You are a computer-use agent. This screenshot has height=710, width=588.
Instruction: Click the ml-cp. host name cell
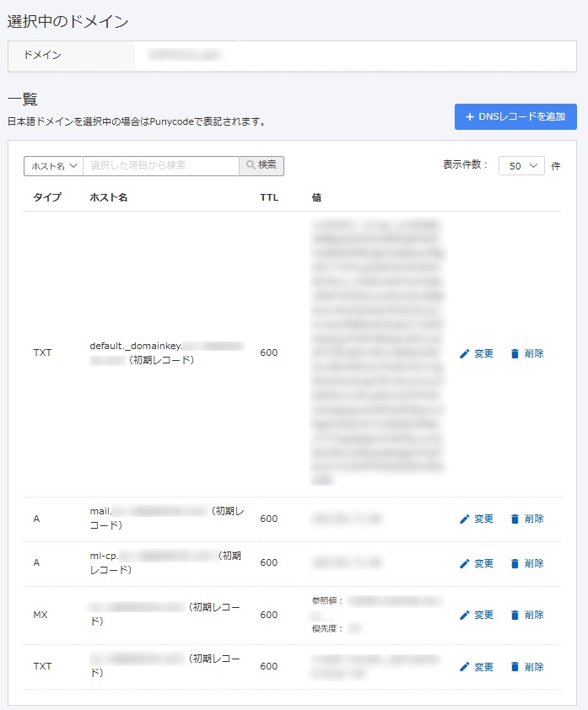coord(168,562)
